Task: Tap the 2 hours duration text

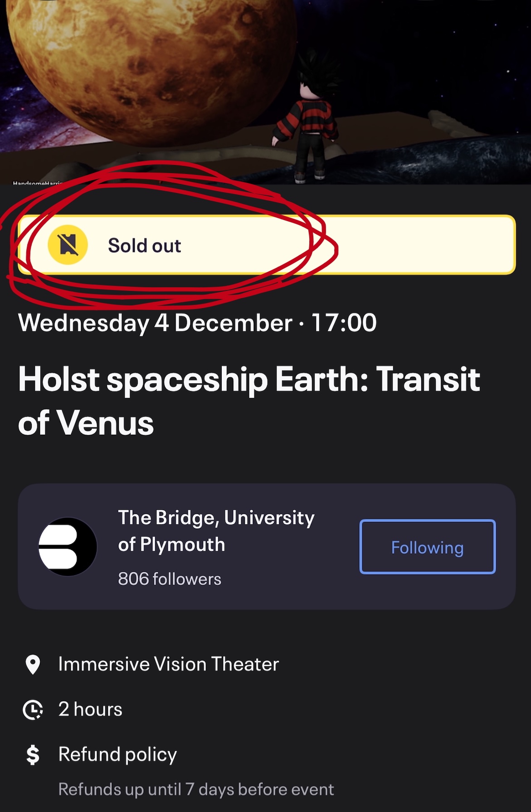Action: coord(90,709)
